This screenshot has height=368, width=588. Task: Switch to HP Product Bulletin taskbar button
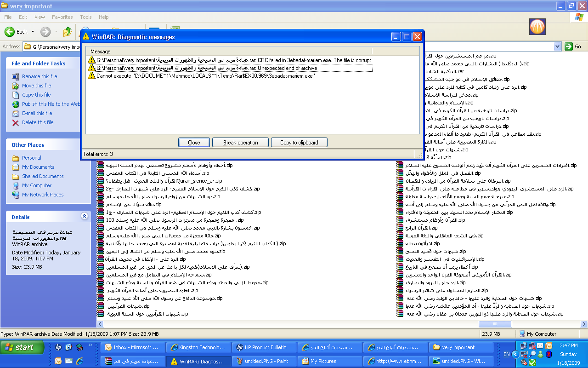264,347
